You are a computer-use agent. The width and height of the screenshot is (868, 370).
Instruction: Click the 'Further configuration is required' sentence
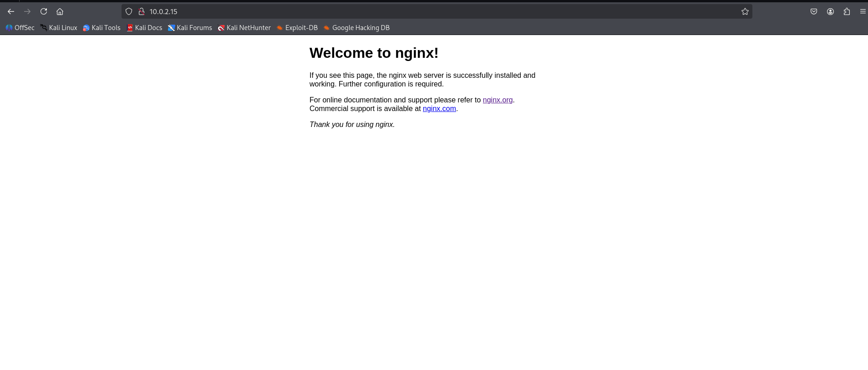click(391, 84)
